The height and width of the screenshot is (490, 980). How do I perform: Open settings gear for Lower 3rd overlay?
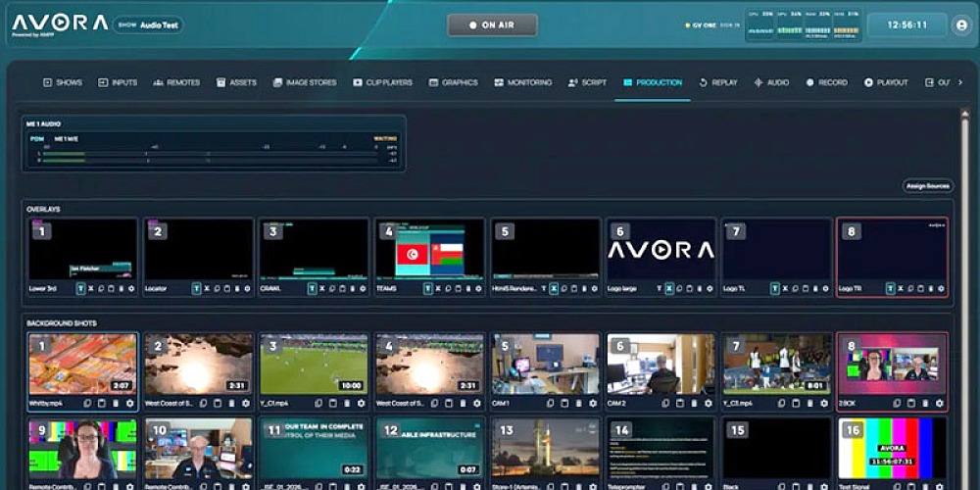130,289
